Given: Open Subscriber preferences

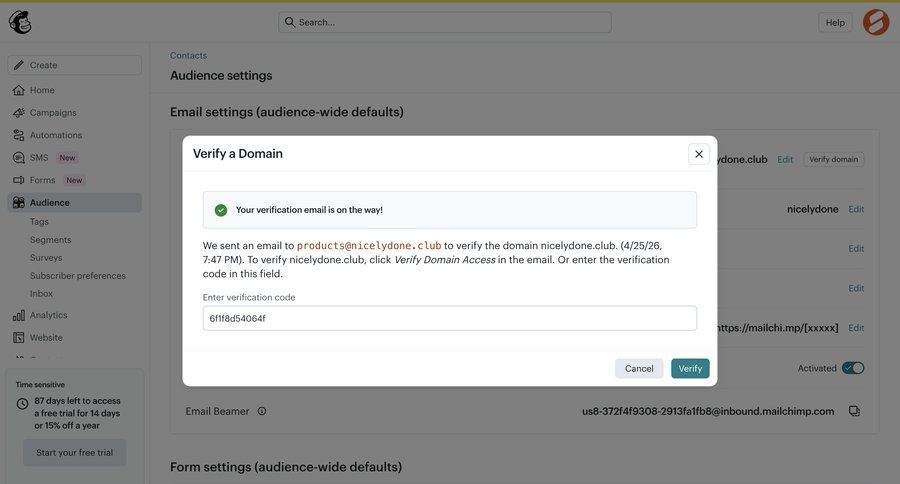Looking at the screenshot, I should click(77, 276).
